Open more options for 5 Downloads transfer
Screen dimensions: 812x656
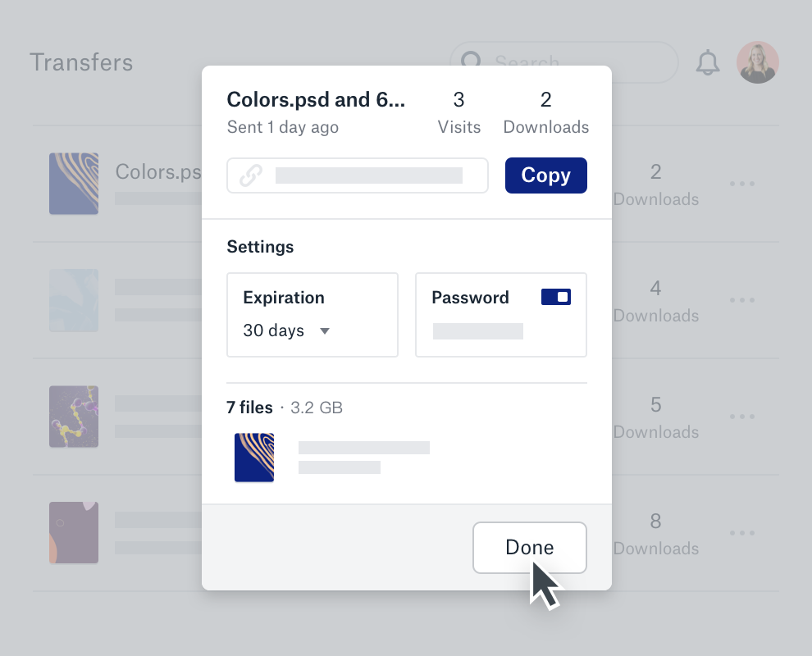[742, 417]
